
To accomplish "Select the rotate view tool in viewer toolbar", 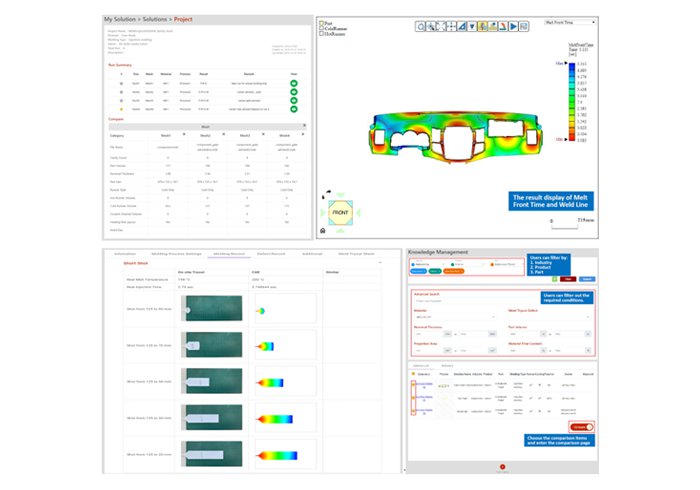I will [x=420, y=27].
